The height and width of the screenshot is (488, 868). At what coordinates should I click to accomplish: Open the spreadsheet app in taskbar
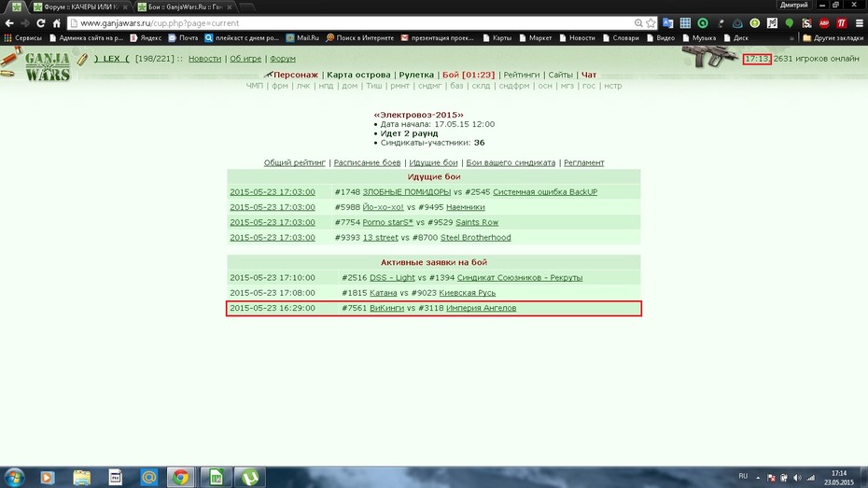point(216,477)
